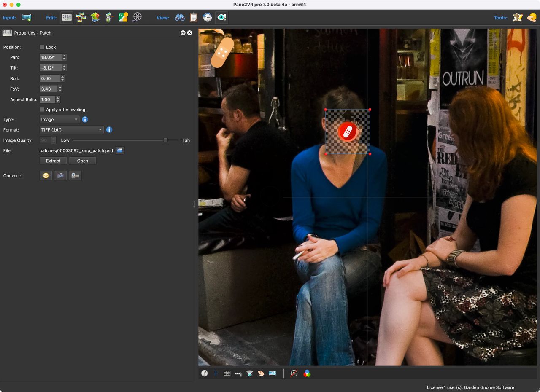Toggle hotspot display with crossed-target icon
This screenshot has width=540, height=392.
pyautogui.click(x=294, y=373)
